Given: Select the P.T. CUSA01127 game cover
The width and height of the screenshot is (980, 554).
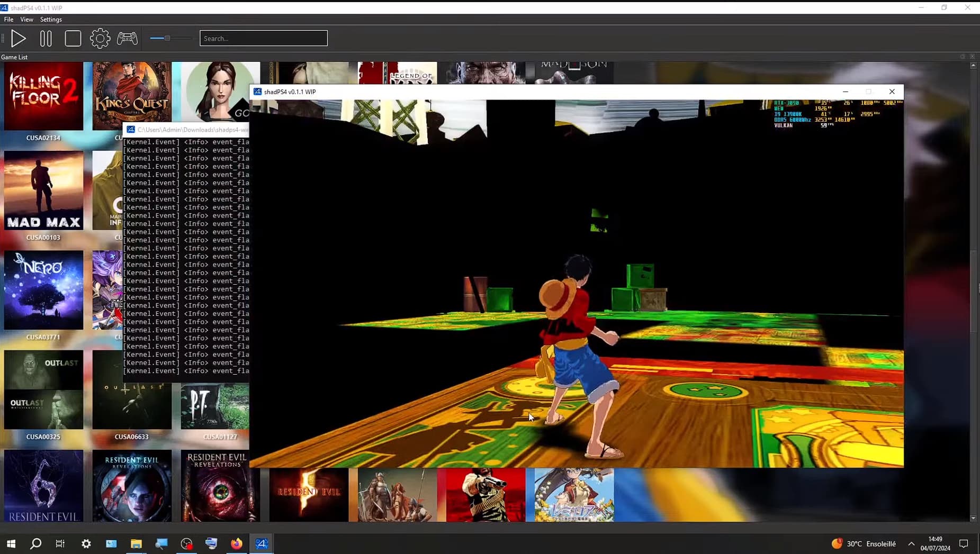Looking at the screenshot, I should [214, 406].
